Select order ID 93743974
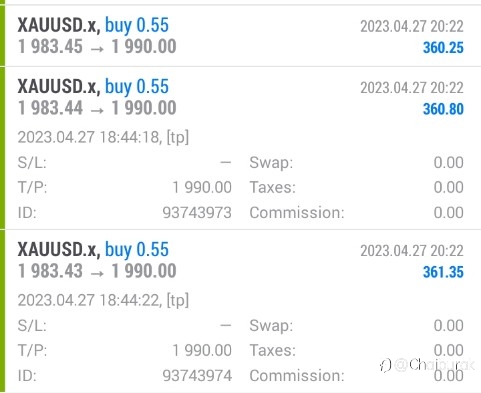 (197, 375)
